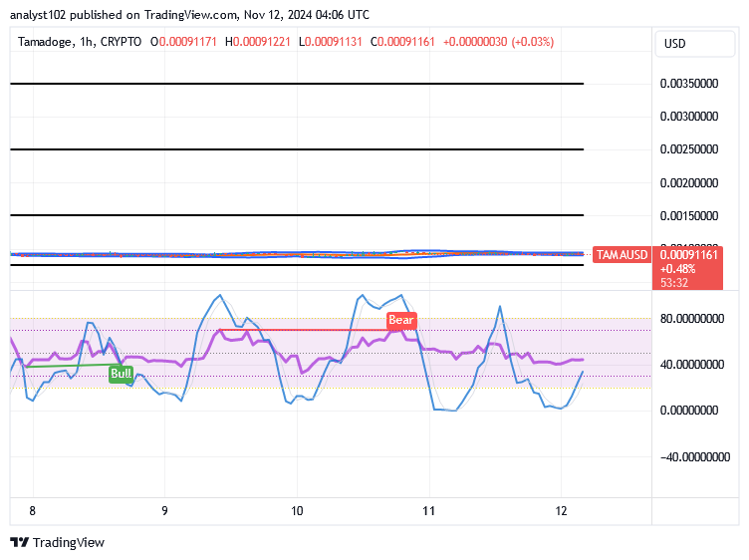Click the TAMAUSD price tag label
Image resolution: width=749 pixels, height=560 pixels.
622,255
